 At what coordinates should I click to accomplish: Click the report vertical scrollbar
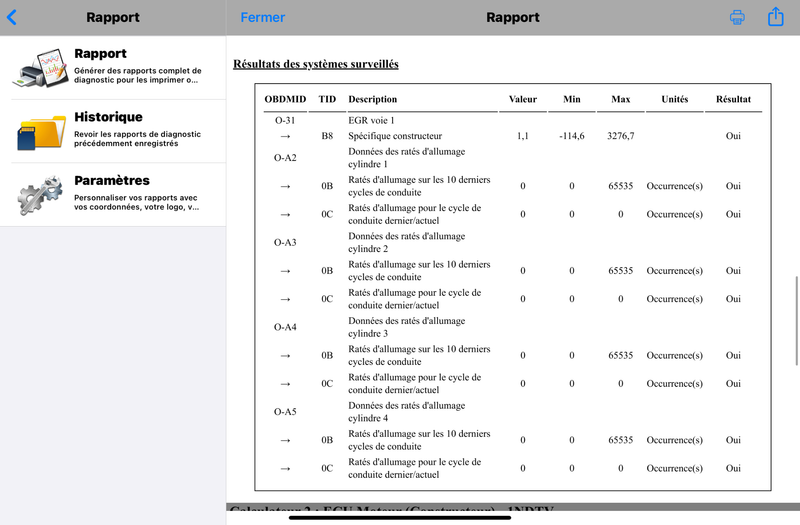click(x=796, y=321)
